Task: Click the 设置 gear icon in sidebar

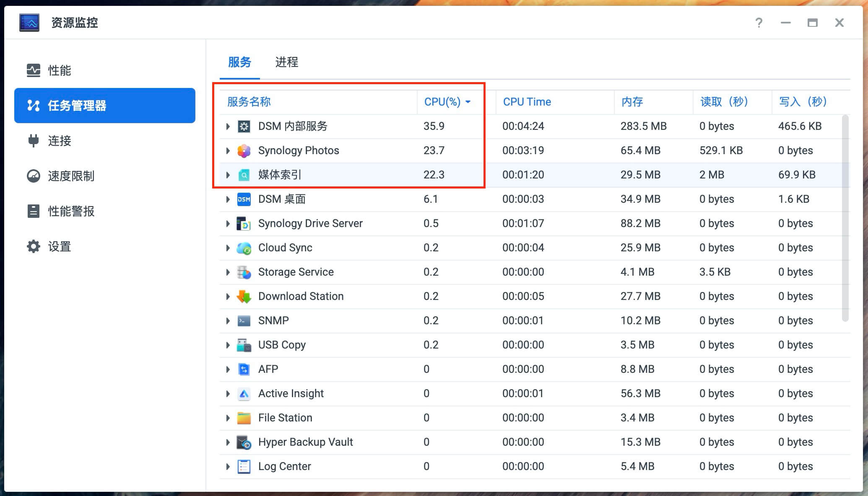Action: click(x=34, y=246)
